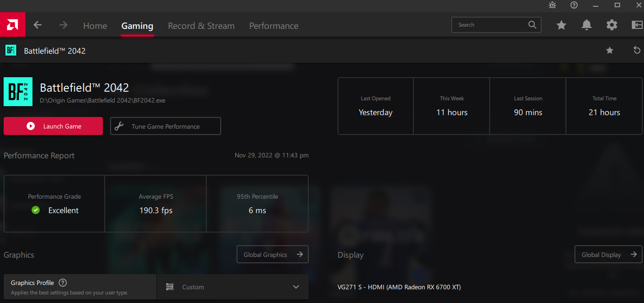Open favorites star in top toolbar

tap(561, 25)
